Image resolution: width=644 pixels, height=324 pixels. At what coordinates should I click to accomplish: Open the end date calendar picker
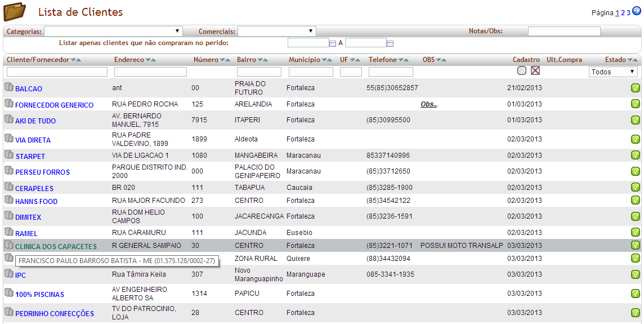pyautogui.click(x=390, y=43)
